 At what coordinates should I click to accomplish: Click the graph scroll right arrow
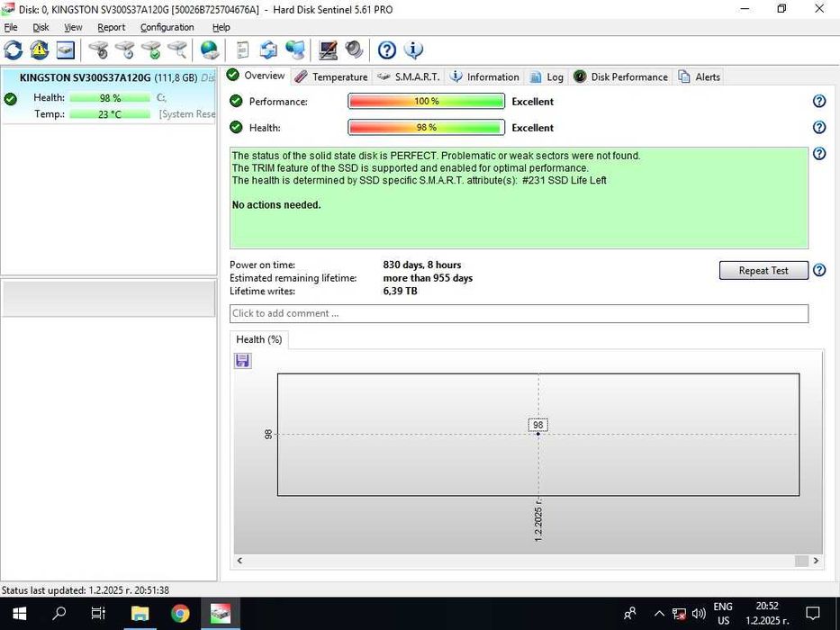pyautogui.click(x=816, y=561)
